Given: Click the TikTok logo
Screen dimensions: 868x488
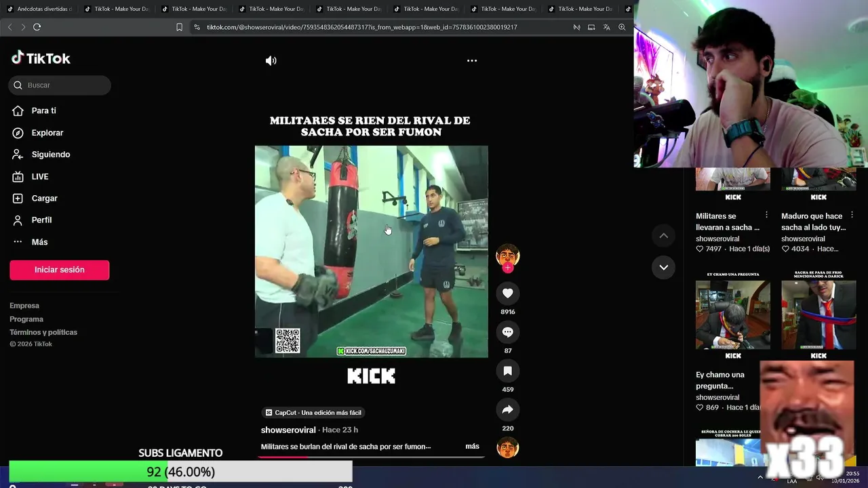Looking at the screenshot, I should coord(41,58).
